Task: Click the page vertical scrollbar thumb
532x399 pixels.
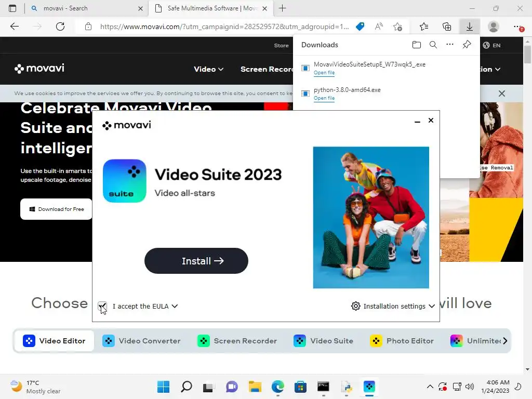Action: [527, 54]
